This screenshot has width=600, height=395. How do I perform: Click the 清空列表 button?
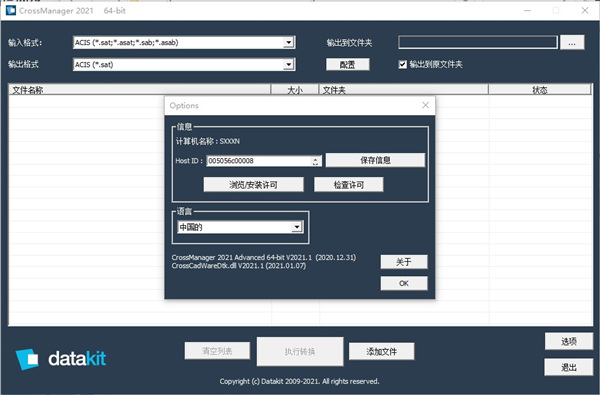[217, 351]
